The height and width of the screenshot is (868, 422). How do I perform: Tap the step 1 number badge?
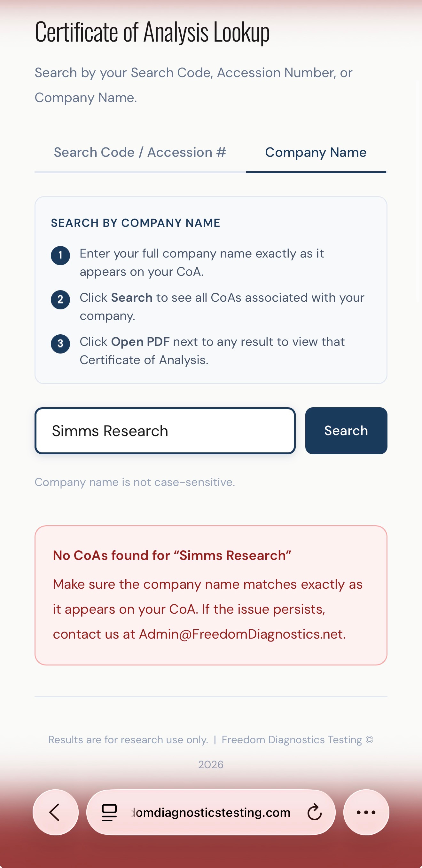coord(60,255)
